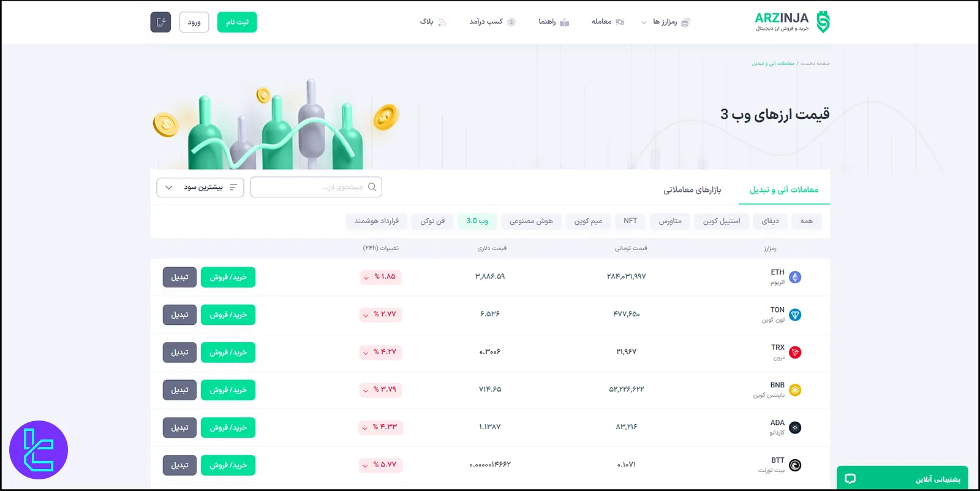
Task: Click خرید/فروش button for TRX
Action: point(228,352)
